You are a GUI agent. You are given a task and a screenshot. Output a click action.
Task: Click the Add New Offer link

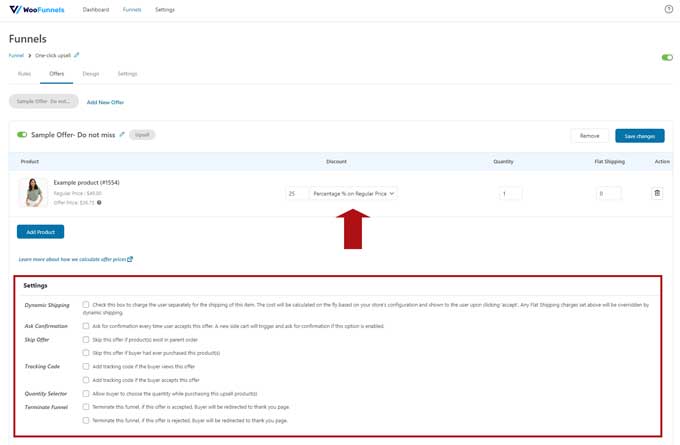pos(105,102)
